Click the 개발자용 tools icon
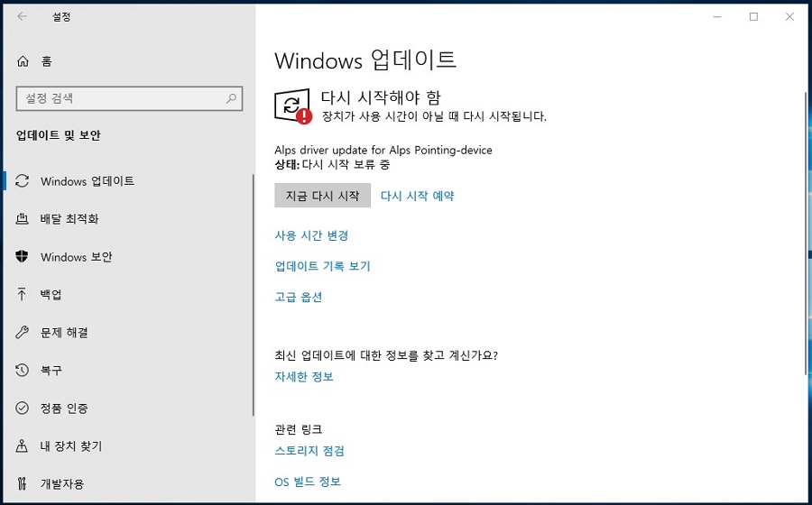 tap(22, 483)
